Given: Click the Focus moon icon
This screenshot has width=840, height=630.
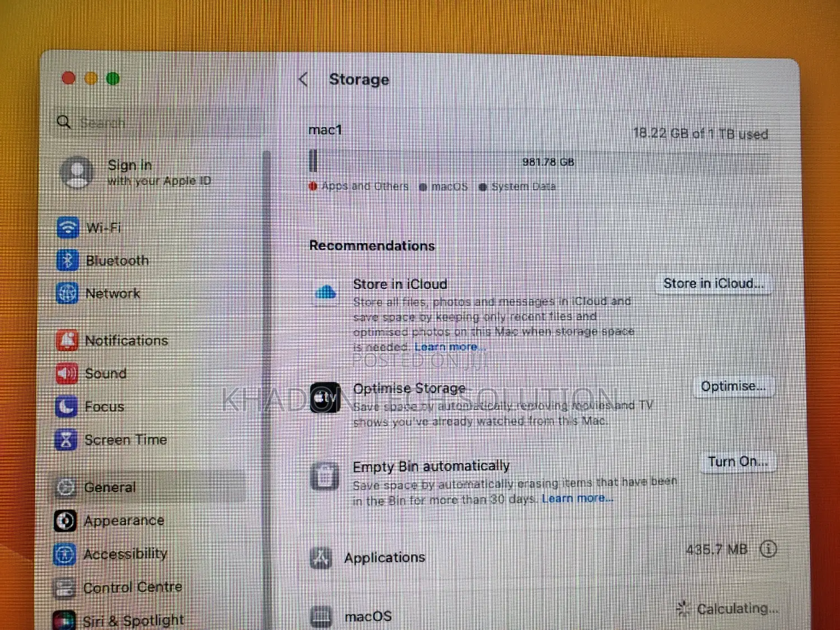Looking at the screenshot, I should (66, 407).
